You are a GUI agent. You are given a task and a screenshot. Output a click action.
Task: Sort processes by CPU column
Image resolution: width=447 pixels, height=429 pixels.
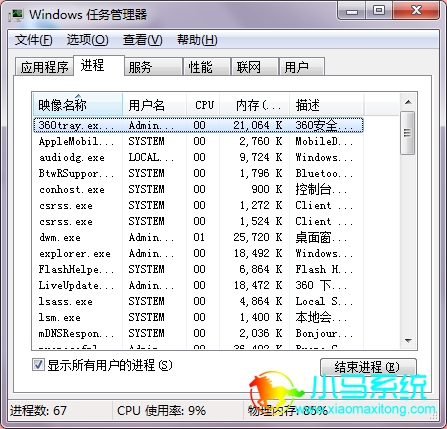(x=204, y=105)
